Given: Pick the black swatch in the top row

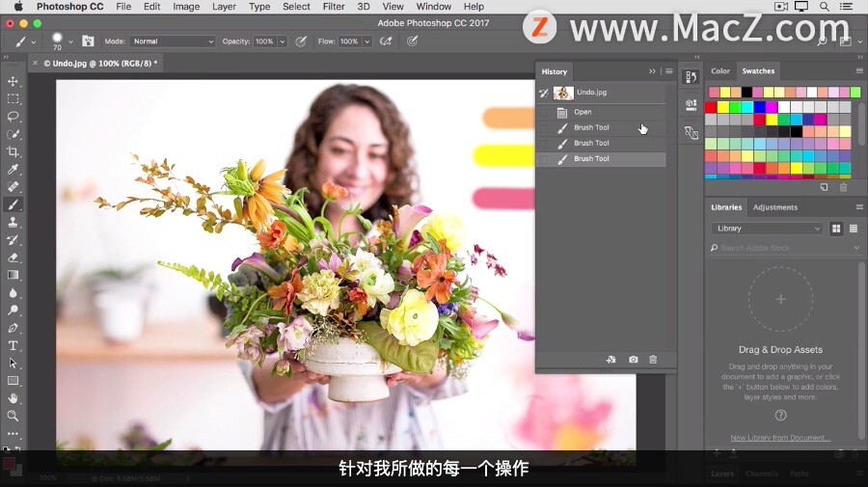Looking at the screenshot, I should 746,92.
